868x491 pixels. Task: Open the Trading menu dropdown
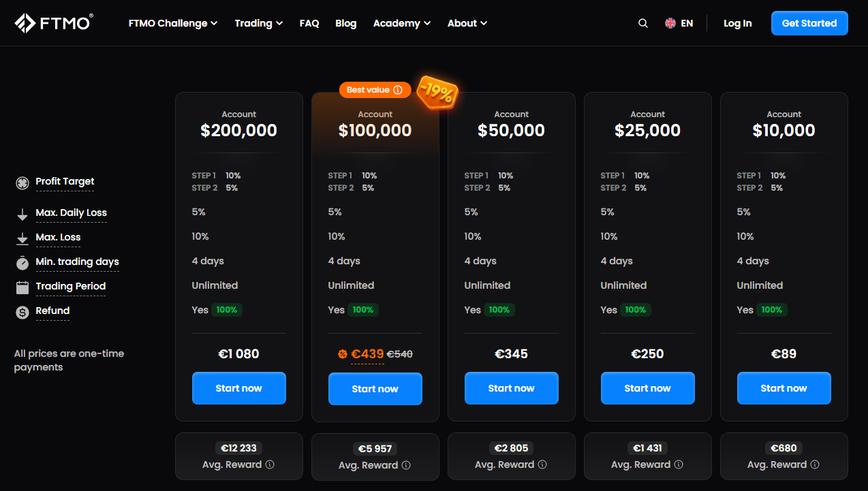[258, 22]
